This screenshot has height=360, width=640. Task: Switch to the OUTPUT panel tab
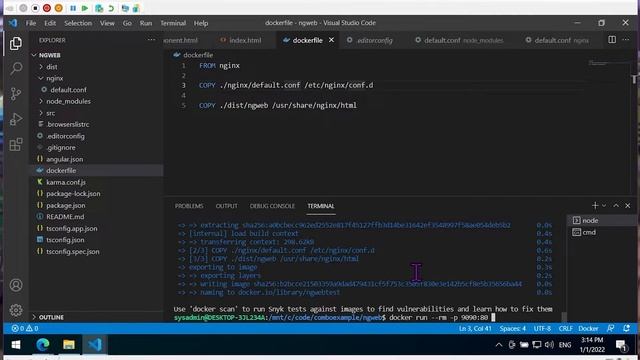tap(227, 206)
